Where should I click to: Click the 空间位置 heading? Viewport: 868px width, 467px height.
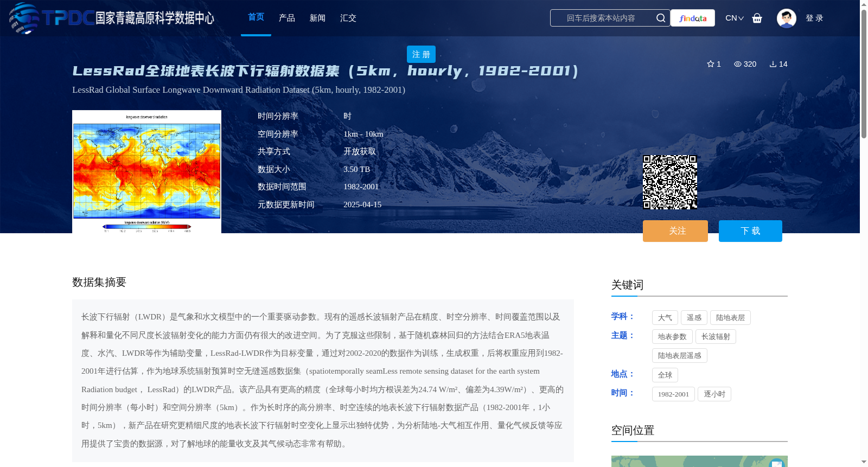click(x=633, y=430)
